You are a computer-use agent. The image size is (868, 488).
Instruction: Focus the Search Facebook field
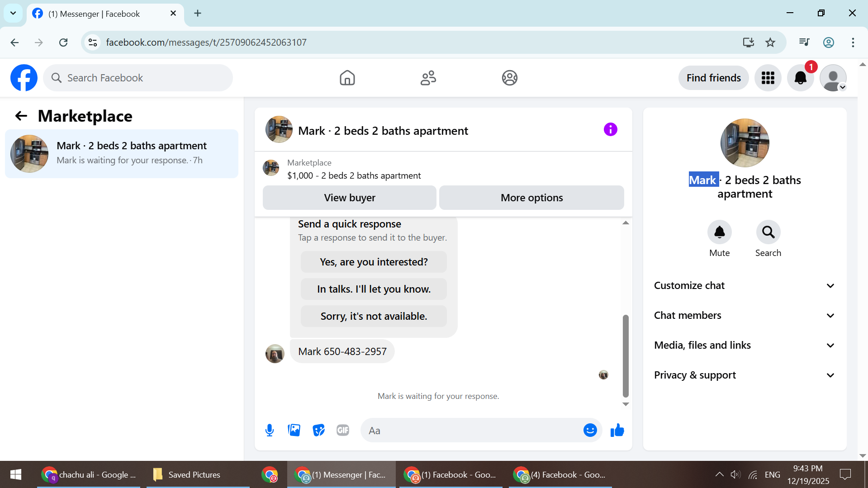point(138,78)
